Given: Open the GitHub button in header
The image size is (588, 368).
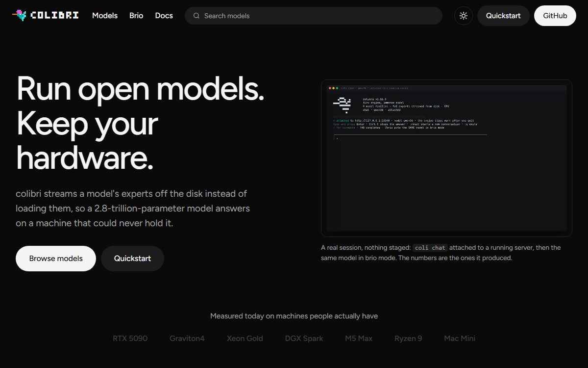Looking at the screenshot, I should 555,16.
